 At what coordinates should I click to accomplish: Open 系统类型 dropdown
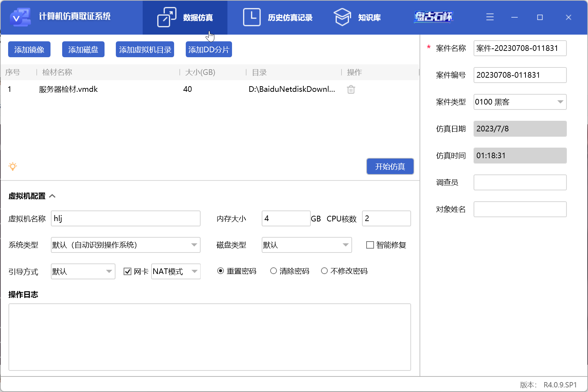coord(126,245)
